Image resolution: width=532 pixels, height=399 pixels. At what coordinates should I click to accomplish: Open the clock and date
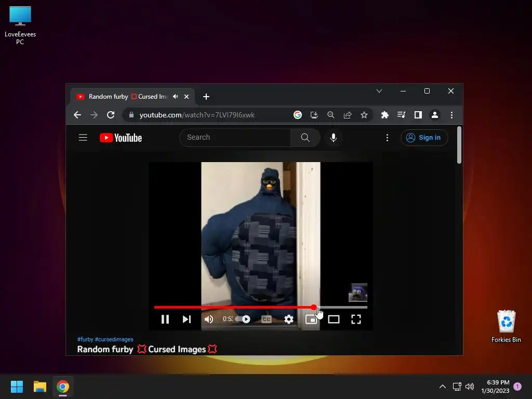coord(495,387)
